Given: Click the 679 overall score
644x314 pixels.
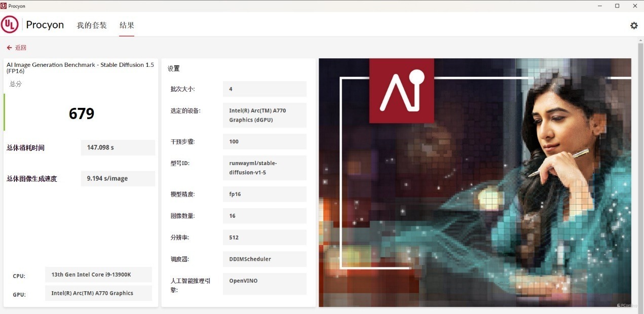Looking at the screenshot, I should [x=82, y=113].
